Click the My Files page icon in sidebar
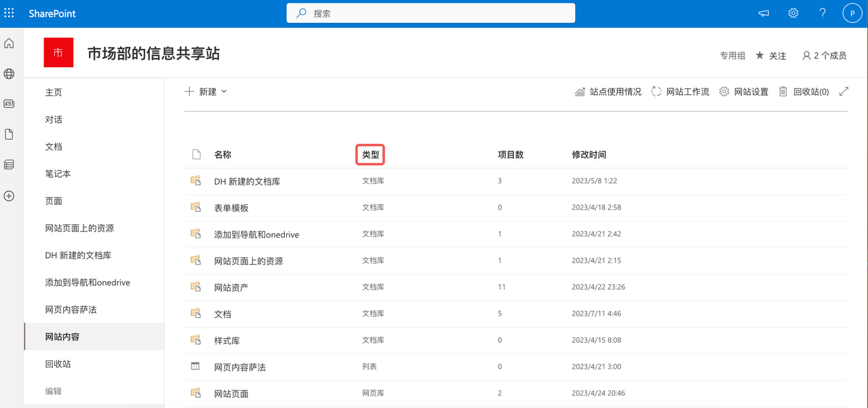This screenshot has height=408, width=868. [9, 134]
